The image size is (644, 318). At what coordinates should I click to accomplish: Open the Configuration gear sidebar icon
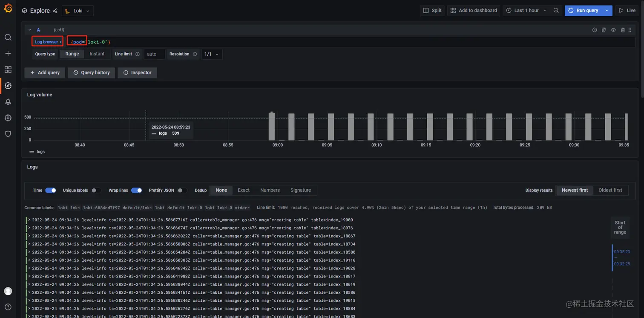coord(8,118)
